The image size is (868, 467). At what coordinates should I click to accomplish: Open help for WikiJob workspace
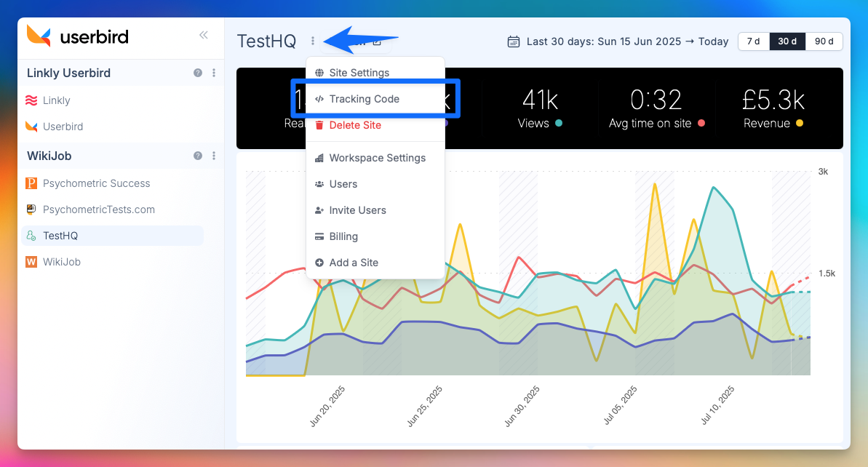click(198, 156)
